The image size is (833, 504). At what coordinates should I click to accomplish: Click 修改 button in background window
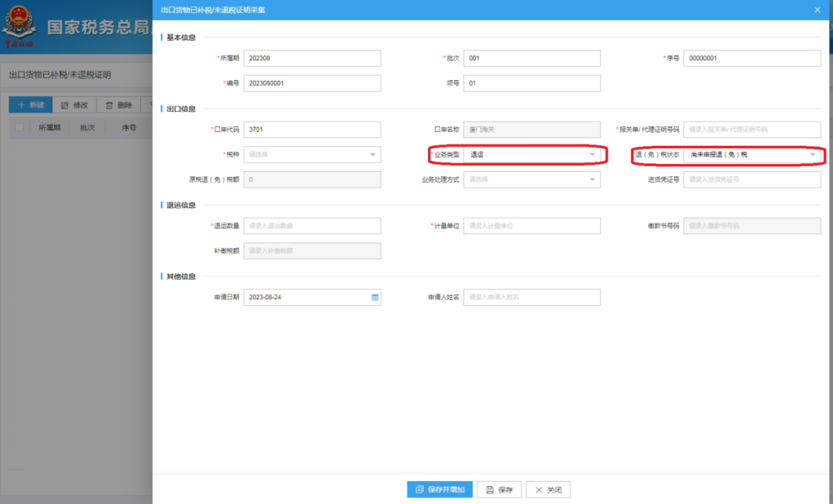tap(74, 105)
